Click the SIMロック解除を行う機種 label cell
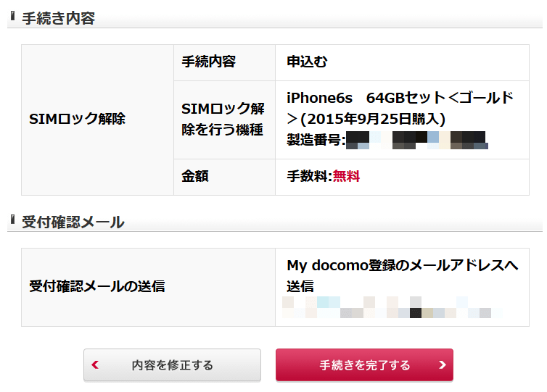 tap(224, 120)
